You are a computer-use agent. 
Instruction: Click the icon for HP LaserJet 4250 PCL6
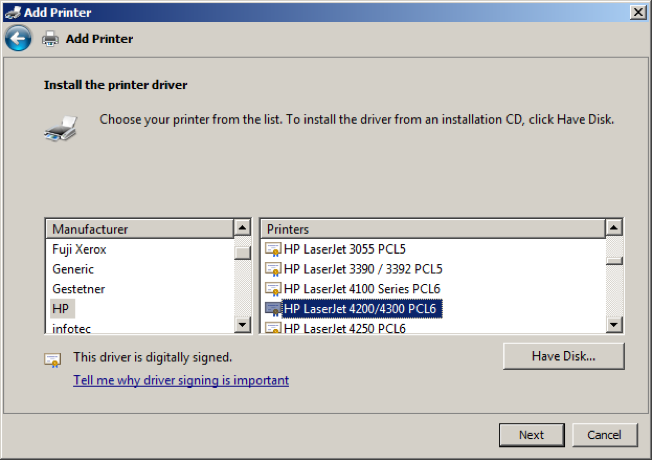[273, 328]
